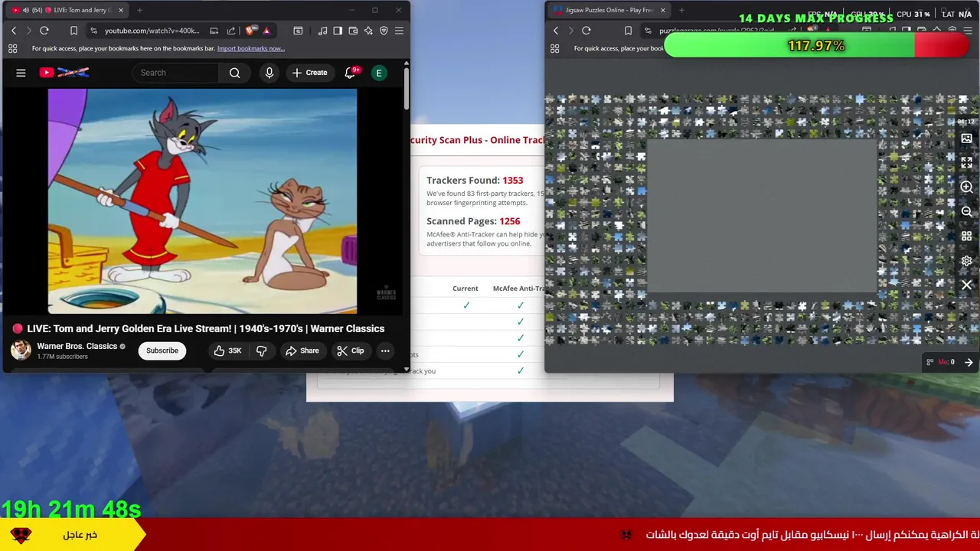
Task: Click the YouTube search magnifier button
Action: point(235,73)
